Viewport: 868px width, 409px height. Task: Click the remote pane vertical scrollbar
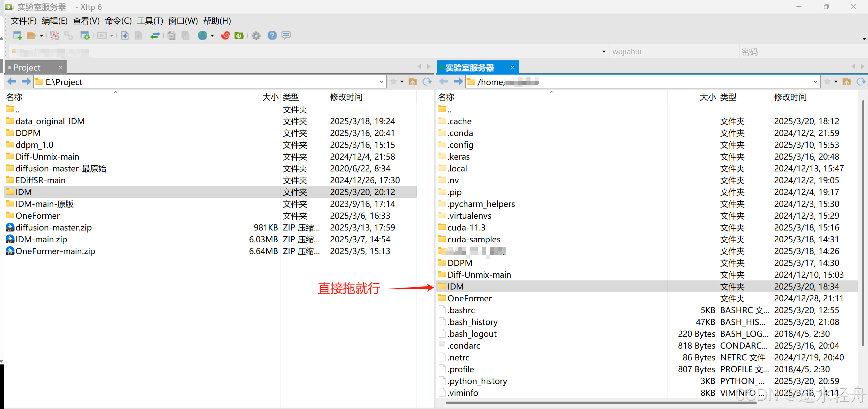[x=863, y=223]
